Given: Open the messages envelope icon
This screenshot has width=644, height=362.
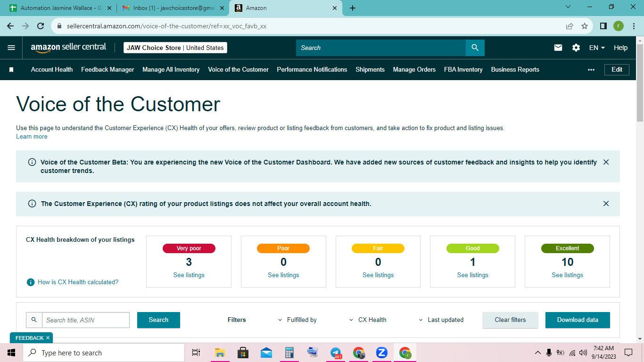Looking at the screenshot, I should point(558,48).
